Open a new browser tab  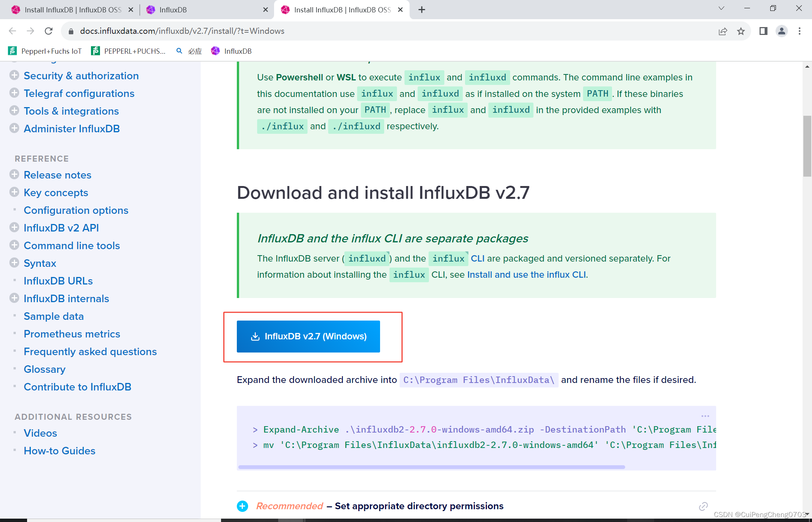click(421, 9)
